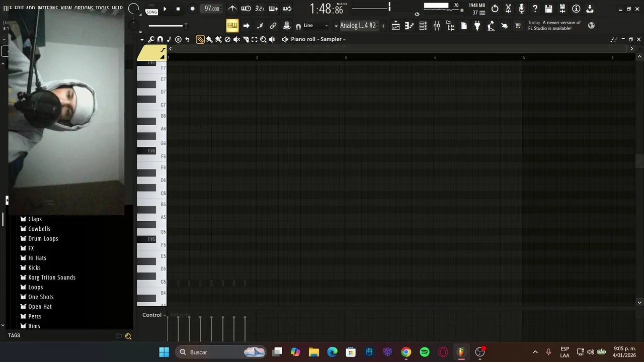Toggle PAT/SONG mode switch
The width and height of the screenshot is (644, 362).
tap(151, 9)
